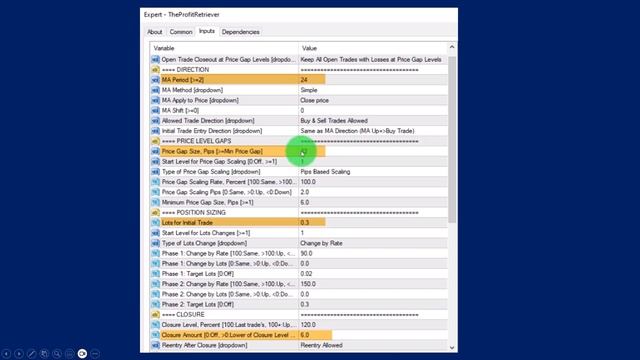Click the icon beside MA Shift row
640x360 pixels.
[155, 111]
